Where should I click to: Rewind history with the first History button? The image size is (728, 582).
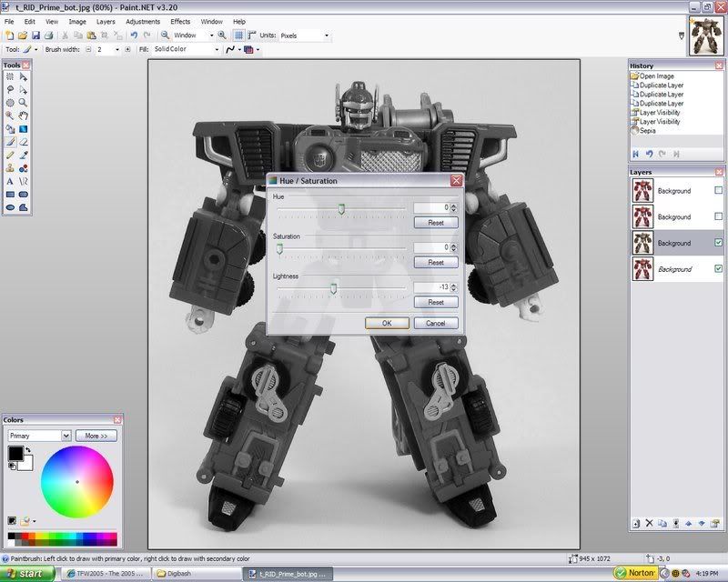pos(635,154)
